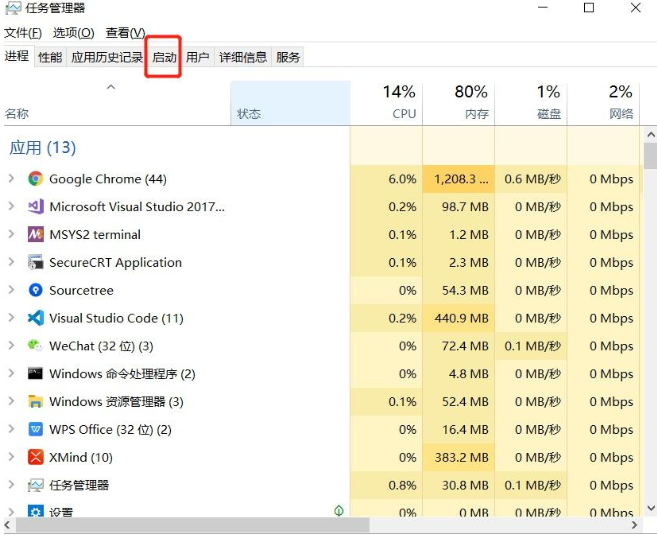Expand the Microsoft Visual Studio 2017 entry

pyautogui.click(x=11, y=206)
